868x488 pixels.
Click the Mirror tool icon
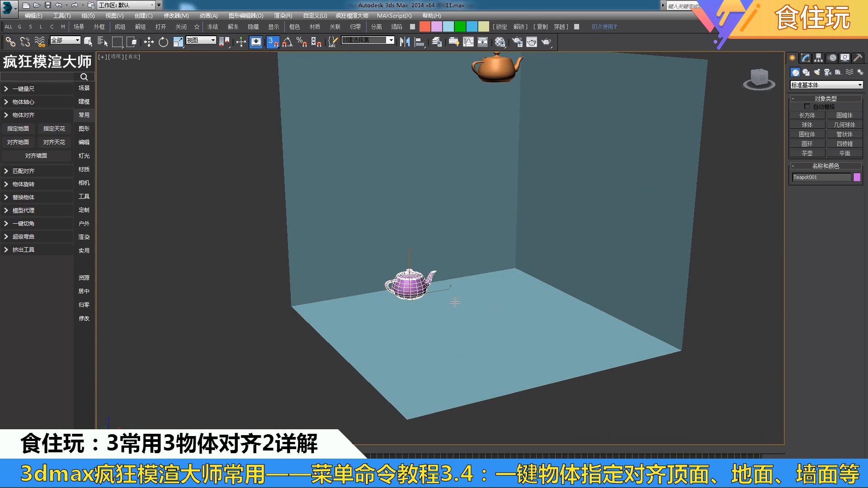click(x=405, y=42)
